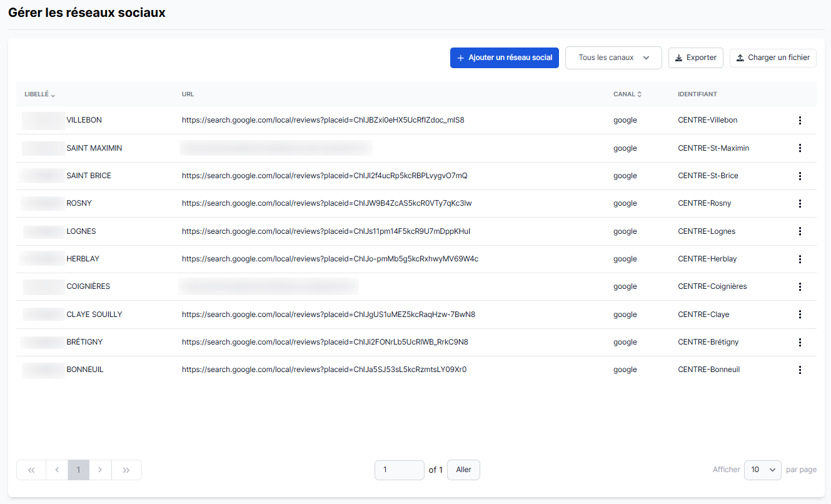Open row options for CENTRE-Herblay
The image size is (831, 504).
pyautogui.click(x=800, y=259)
